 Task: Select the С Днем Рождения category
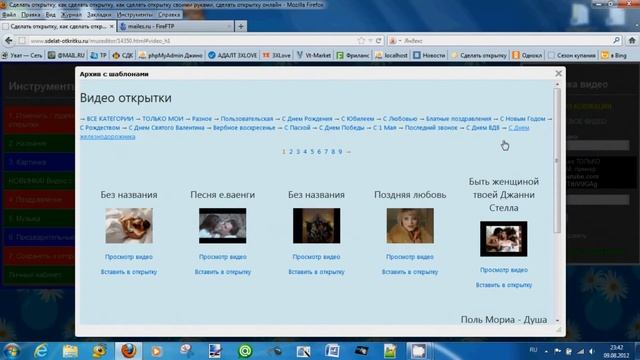tap(307, 119)
